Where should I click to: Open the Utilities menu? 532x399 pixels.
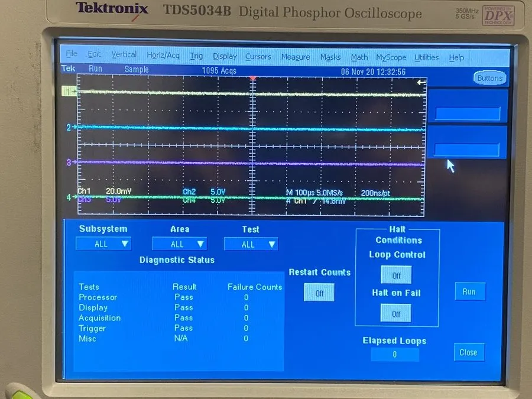pyautogui.click(x=426, y=58)
